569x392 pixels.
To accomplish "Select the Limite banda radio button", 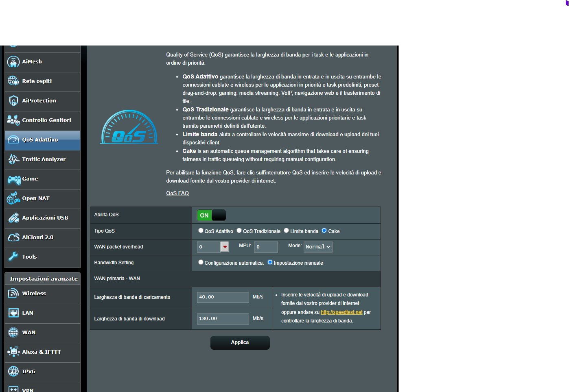I will point(287,231).
